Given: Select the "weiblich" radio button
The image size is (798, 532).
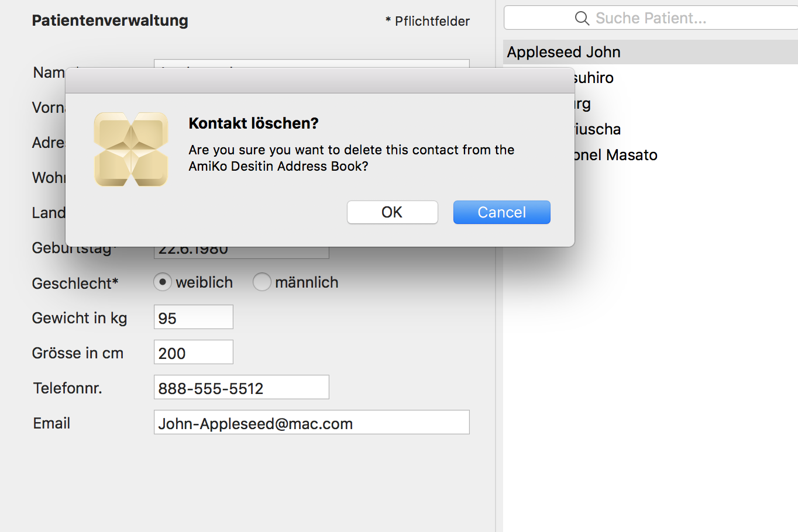Looking at the screenshot, I should tap(163, 282).
